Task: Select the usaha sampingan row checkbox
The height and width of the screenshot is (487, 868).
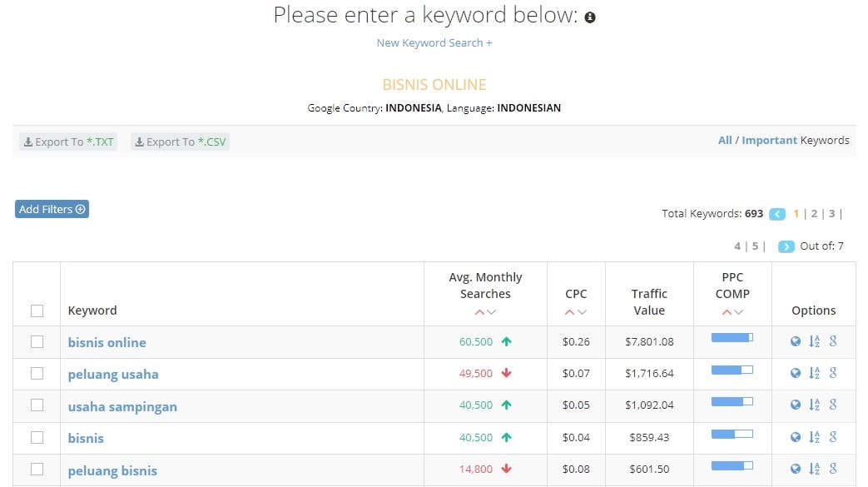Action: [x=37, y=405]
